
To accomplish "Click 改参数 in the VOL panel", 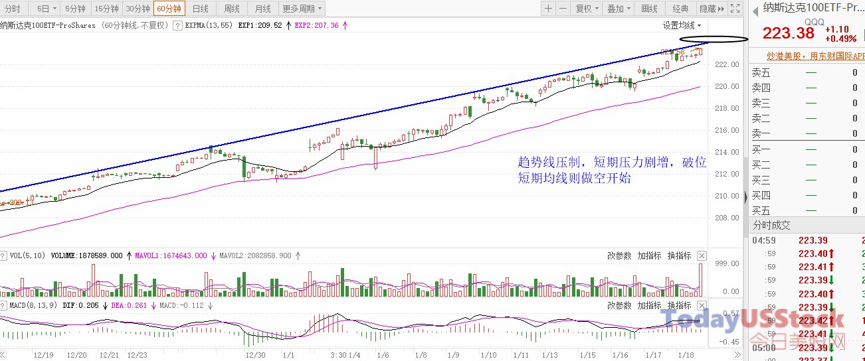I will point(619,256).
